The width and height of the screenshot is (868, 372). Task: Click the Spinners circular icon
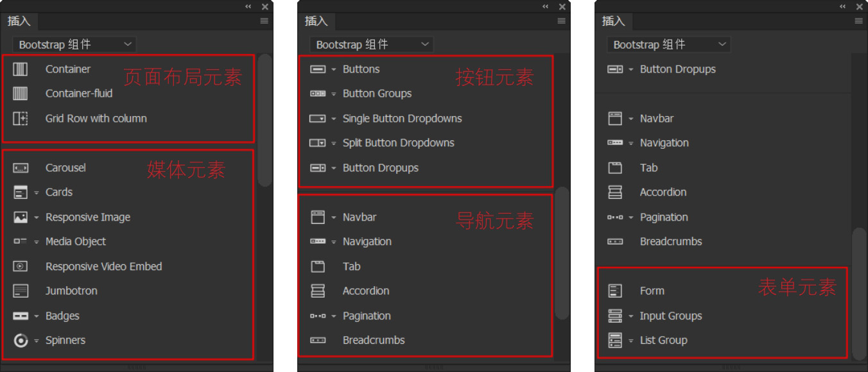21,341
